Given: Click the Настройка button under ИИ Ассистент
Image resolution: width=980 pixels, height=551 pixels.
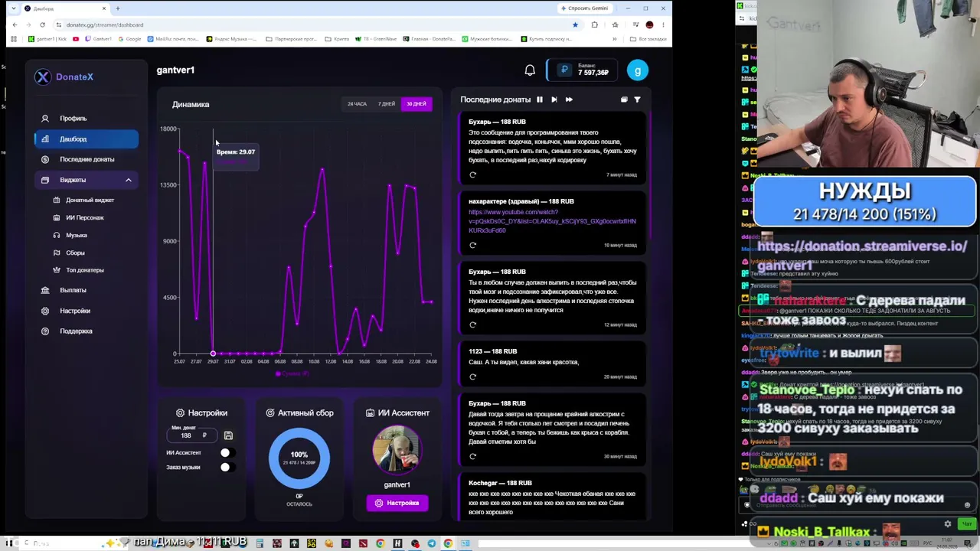Looking at the screenshot, I should pyautogui.click(x=397, y=503).
